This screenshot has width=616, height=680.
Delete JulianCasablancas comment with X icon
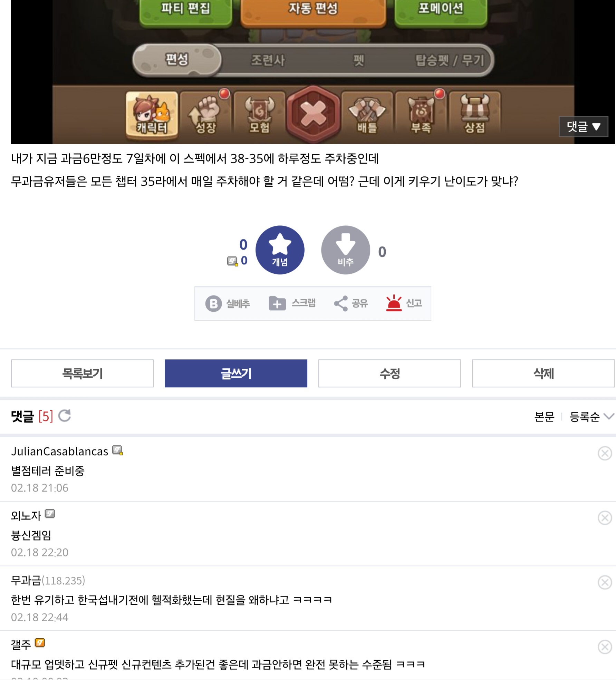tap(605, 453)
